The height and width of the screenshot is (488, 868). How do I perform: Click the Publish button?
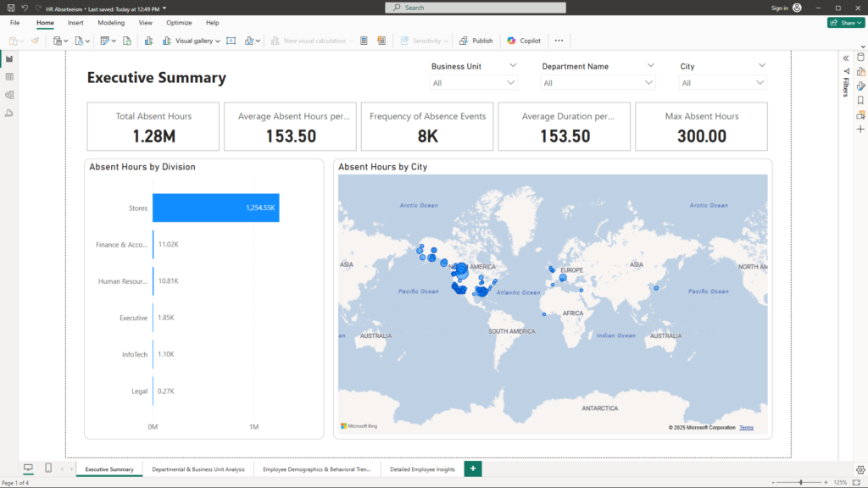[476, 41]
